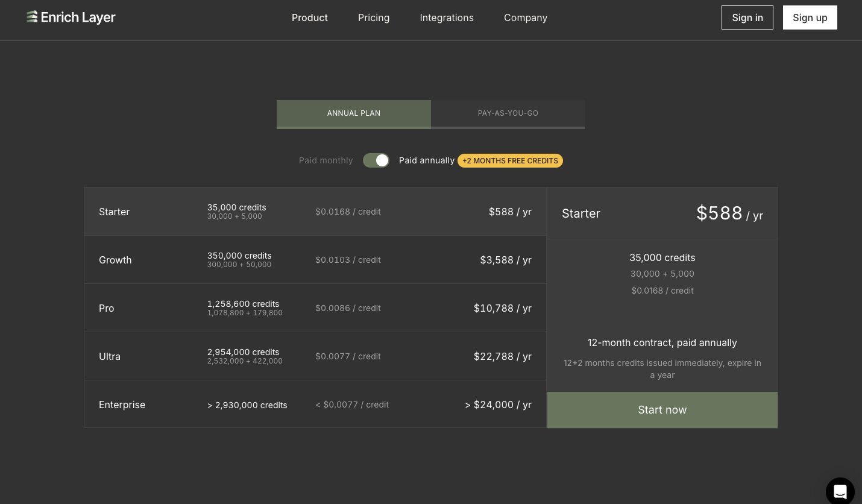
Task: Switch to the Pay-As-You-Go tab
Action: tap(508, 114)
